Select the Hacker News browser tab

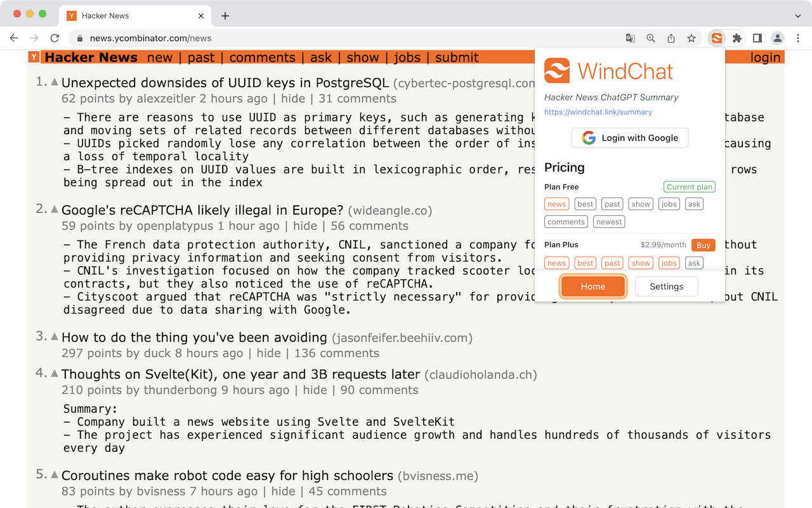pyautogui.click(x=134, y=16)
